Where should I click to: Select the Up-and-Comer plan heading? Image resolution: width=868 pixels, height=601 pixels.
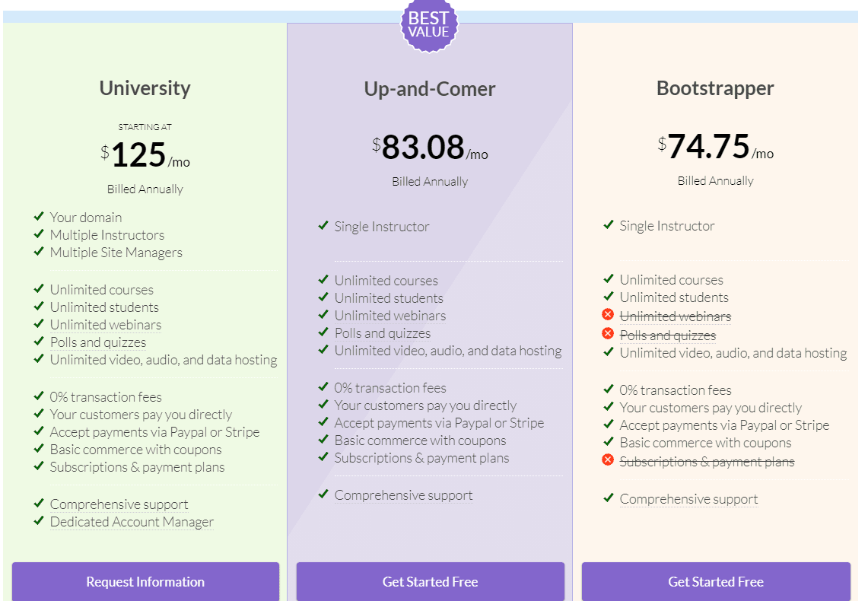[430, 89]
